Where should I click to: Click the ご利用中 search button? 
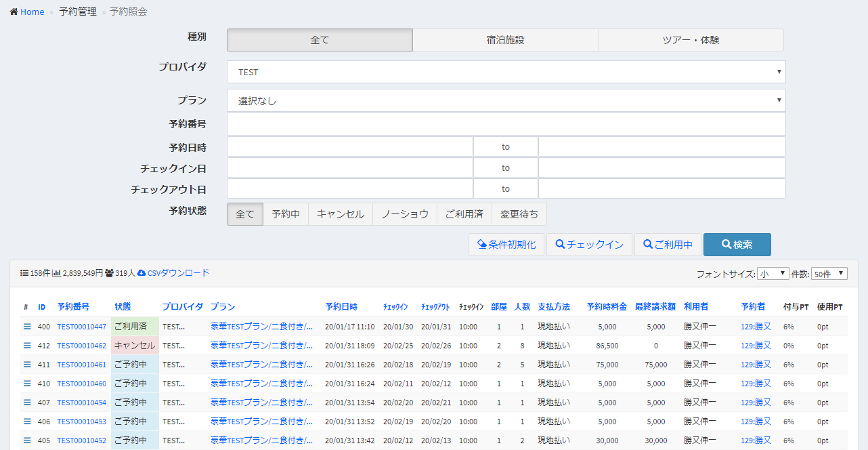(x=668, y=245)
